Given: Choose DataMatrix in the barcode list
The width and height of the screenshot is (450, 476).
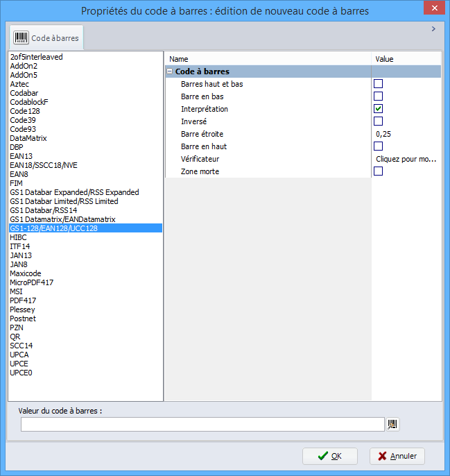Looking at the screenshot, I should tap(28, 138).
